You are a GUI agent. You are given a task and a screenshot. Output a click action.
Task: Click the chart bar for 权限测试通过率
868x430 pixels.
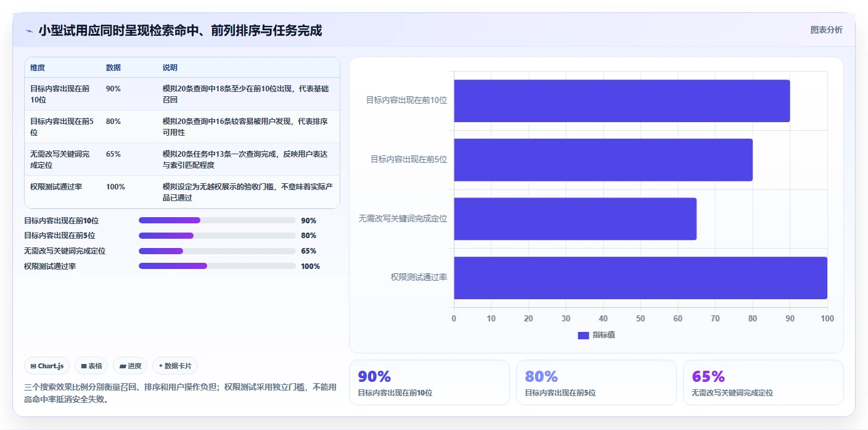[641, 278]
